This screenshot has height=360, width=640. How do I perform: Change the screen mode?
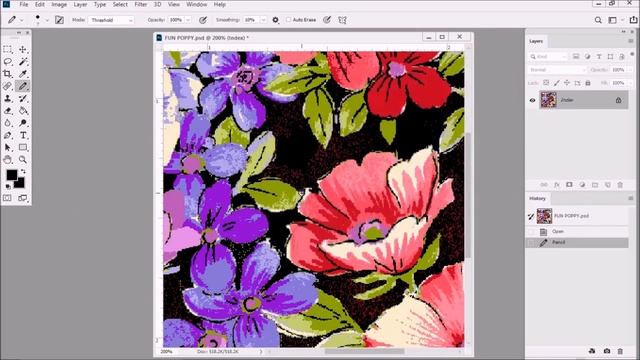coord(23,198)
